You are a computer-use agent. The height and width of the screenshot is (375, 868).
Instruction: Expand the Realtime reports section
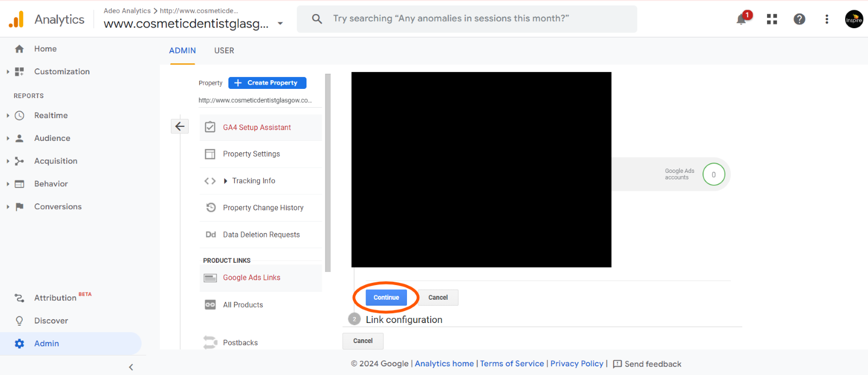coord(8,115)
